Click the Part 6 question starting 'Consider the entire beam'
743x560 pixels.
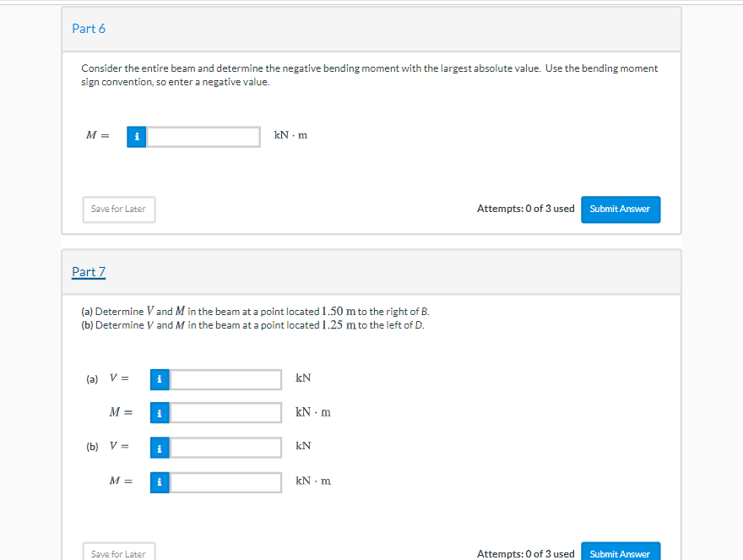coord(370,75)
